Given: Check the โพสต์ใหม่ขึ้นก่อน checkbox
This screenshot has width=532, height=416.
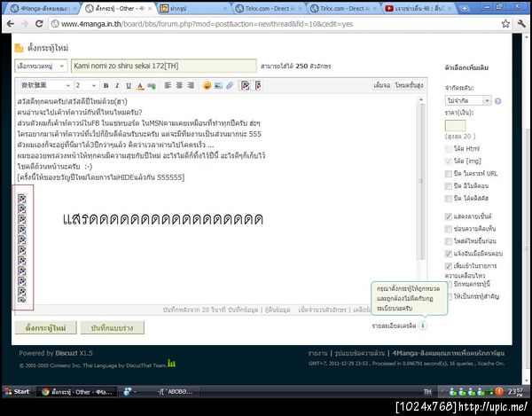Looking at the screenshot, I should coord(449,241).
